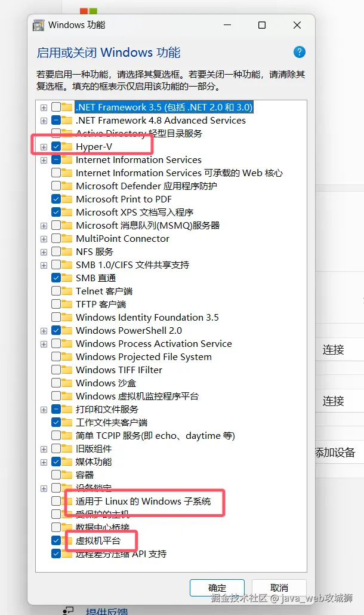Expand the .NET Framework 3.5 node
The width and height of the screenshot is (364, 615).
coord(44,107)
